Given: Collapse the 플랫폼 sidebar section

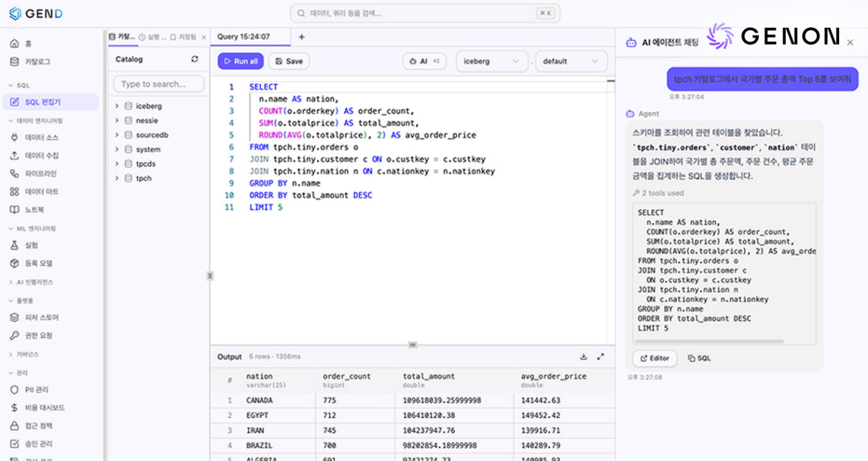Looking at the screenshot, I should (21, 300).
